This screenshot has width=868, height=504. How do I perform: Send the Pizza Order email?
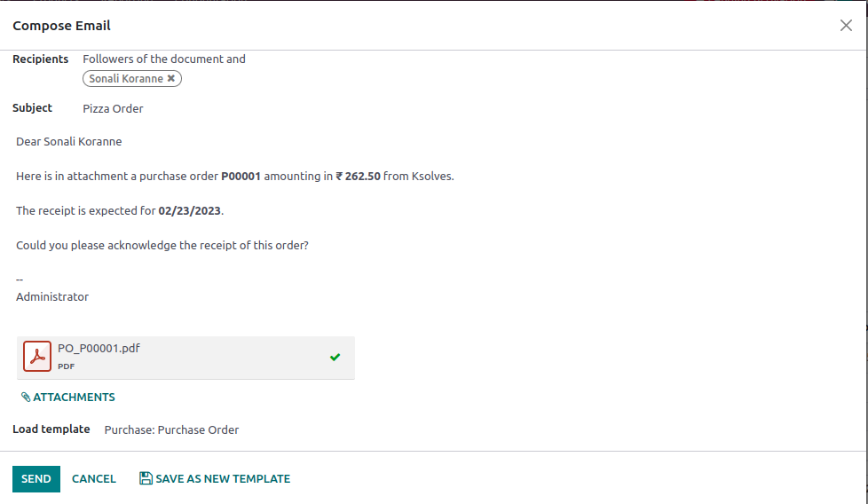coord(36,479)
